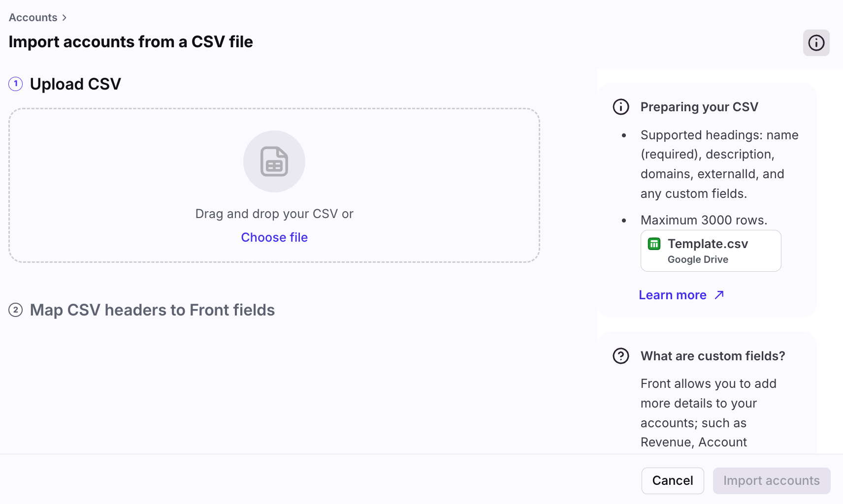
Task: Click the external arrow icon beside Learn more
Action: [719, 295]
